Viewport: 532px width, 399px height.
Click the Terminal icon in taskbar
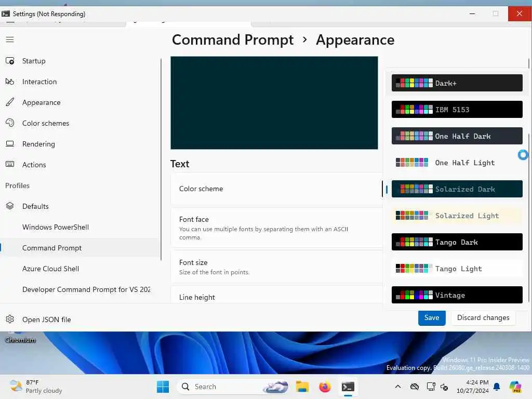tap(348, 387)
